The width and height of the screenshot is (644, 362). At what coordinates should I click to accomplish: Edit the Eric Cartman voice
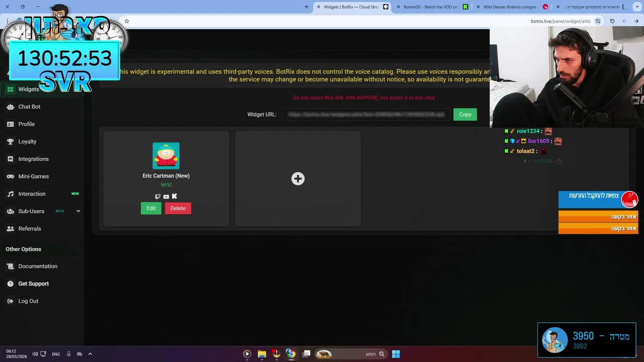point(151,208)
